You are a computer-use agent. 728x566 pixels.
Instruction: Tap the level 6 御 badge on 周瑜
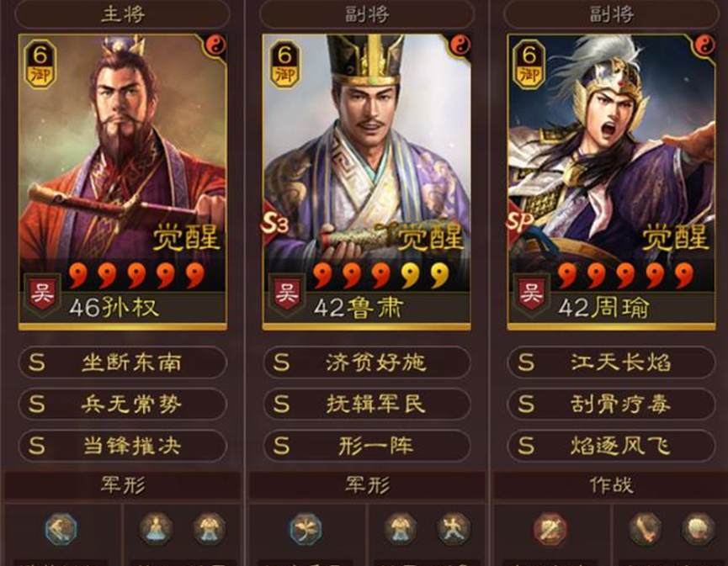(529, 65)
